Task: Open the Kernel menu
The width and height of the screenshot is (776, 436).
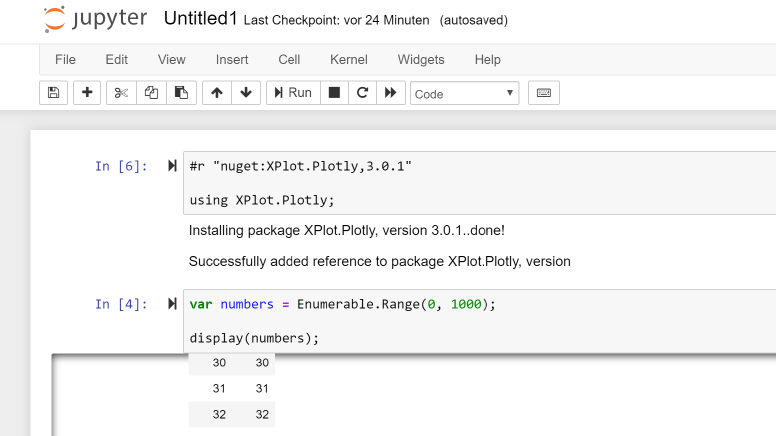Action: 349,60
